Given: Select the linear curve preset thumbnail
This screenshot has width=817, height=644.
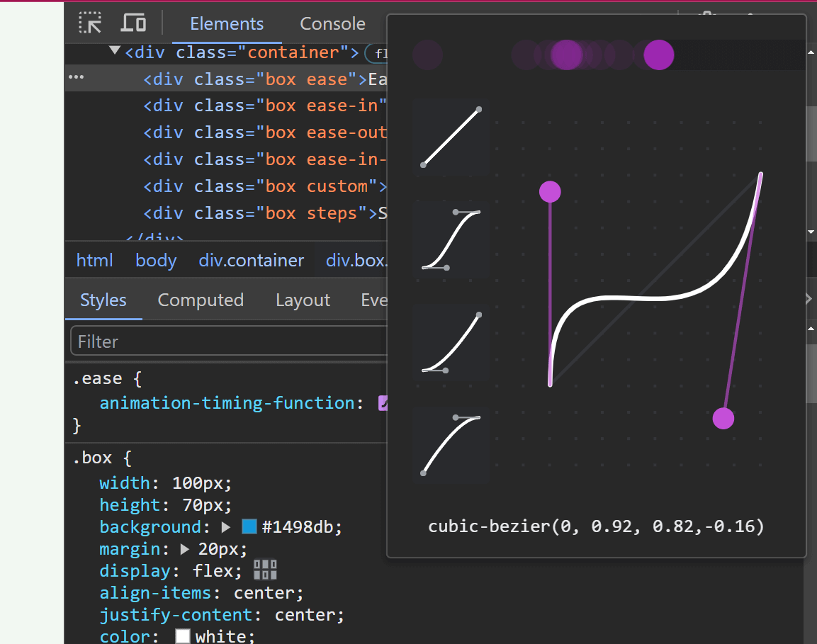Looking at the screenshot, I should point(451,136).
